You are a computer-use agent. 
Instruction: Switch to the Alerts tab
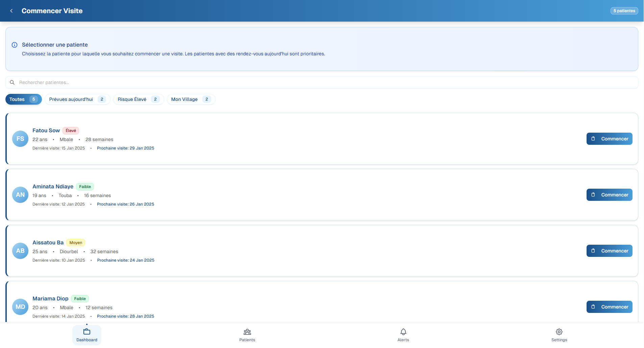(x=403, y=336)
